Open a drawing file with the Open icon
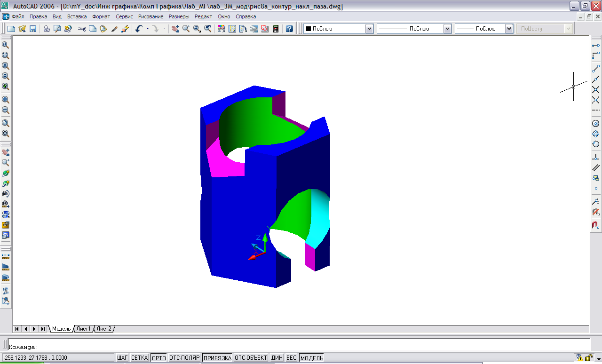This screenshot has height=364, width=602. click(x=22, y=29)
